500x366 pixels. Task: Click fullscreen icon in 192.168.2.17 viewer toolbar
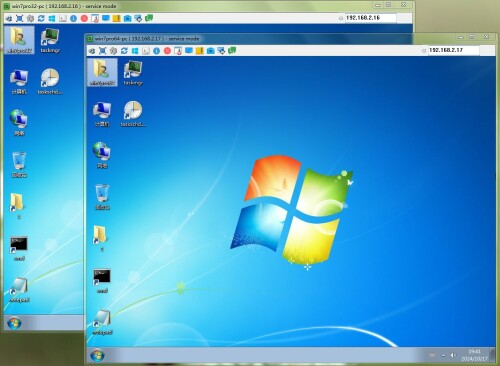coord(103,51)
